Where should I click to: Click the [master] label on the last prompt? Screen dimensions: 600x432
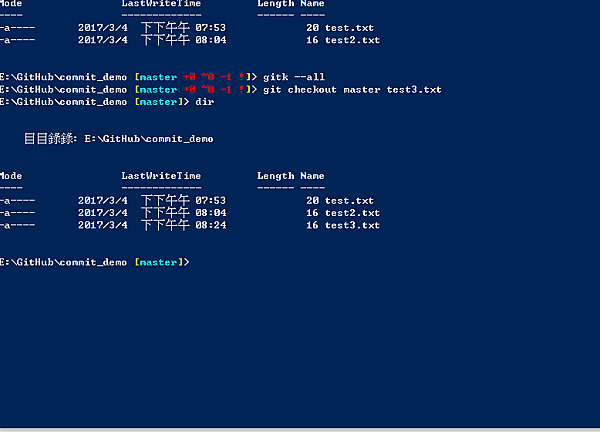pyautogui.click(x=156, y=262)
